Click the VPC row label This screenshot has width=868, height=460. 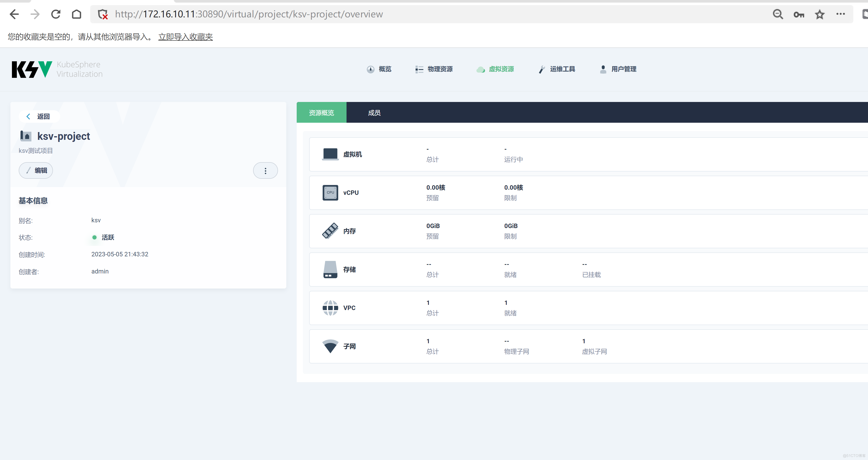(x=349, y=308)
